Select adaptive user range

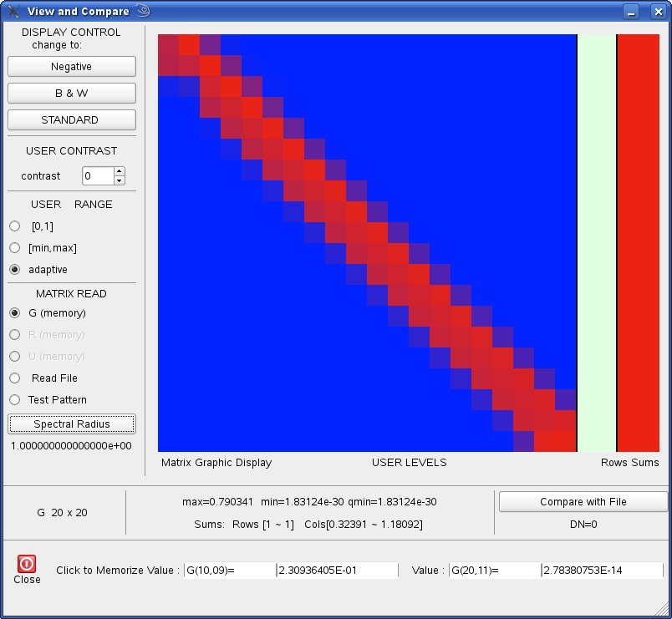14,270
